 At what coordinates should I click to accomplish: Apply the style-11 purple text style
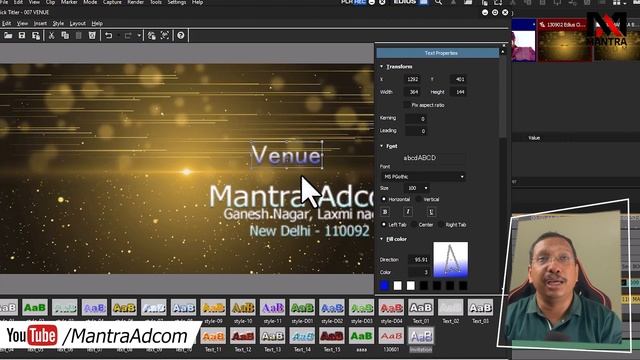273,308
